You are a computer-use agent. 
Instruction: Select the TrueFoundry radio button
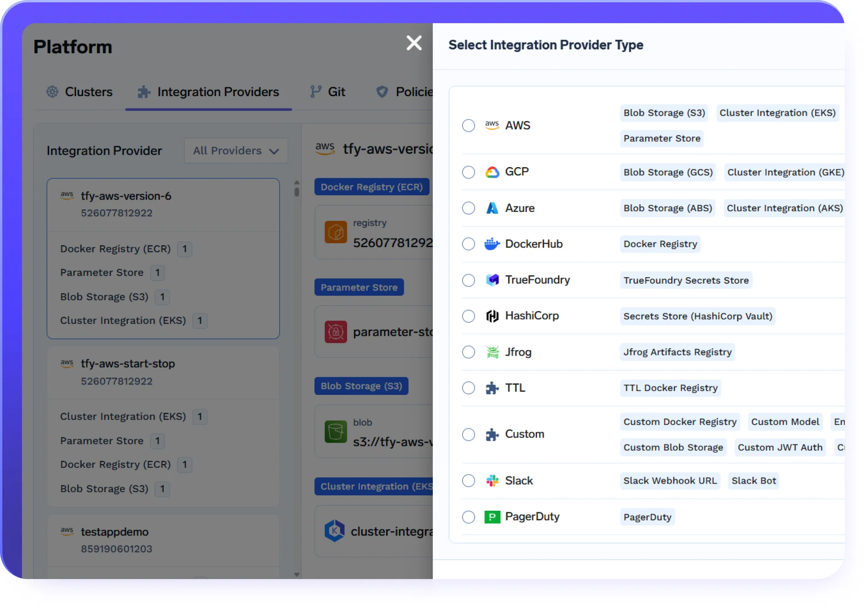(x=468, y=280)
